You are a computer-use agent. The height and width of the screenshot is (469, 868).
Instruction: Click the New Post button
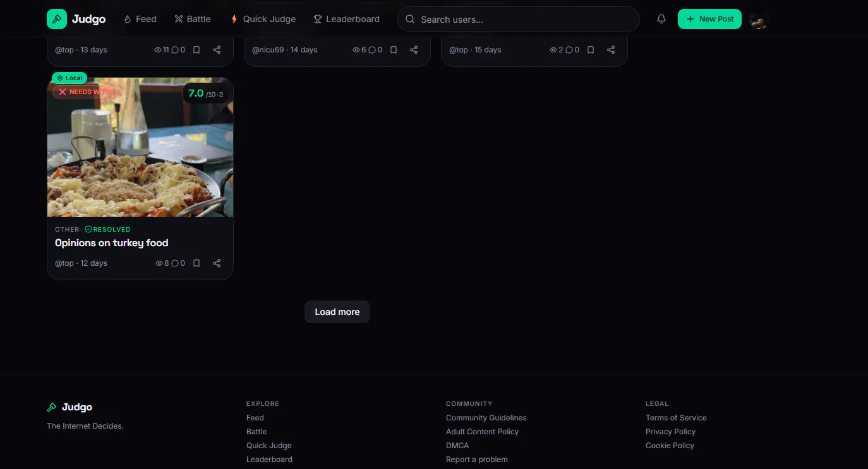tap(709, 19)
